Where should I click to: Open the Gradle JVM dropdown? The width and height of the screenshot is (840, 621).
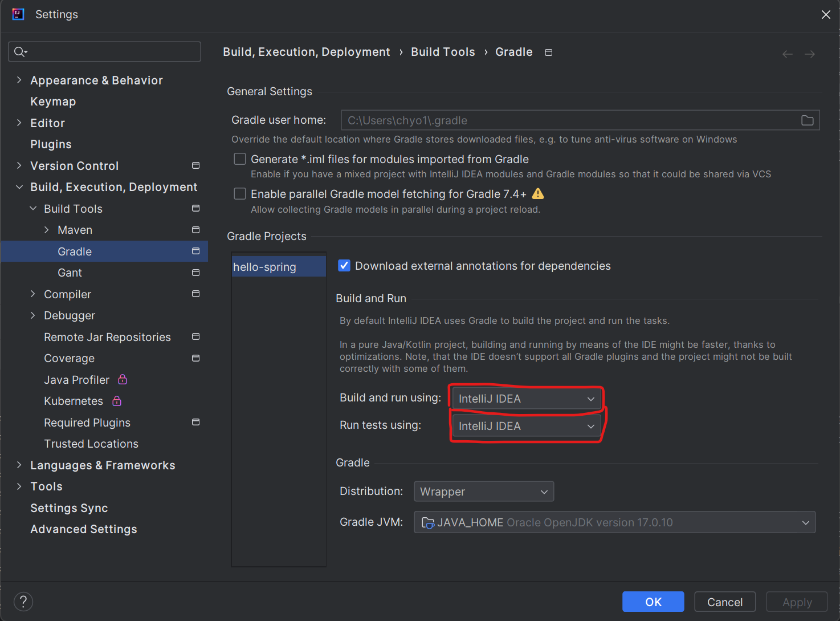tap(615, 522)
